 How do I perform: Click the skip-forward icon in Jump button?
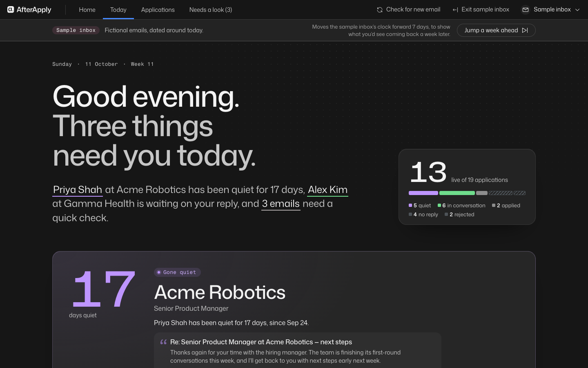tap(525, 30)
